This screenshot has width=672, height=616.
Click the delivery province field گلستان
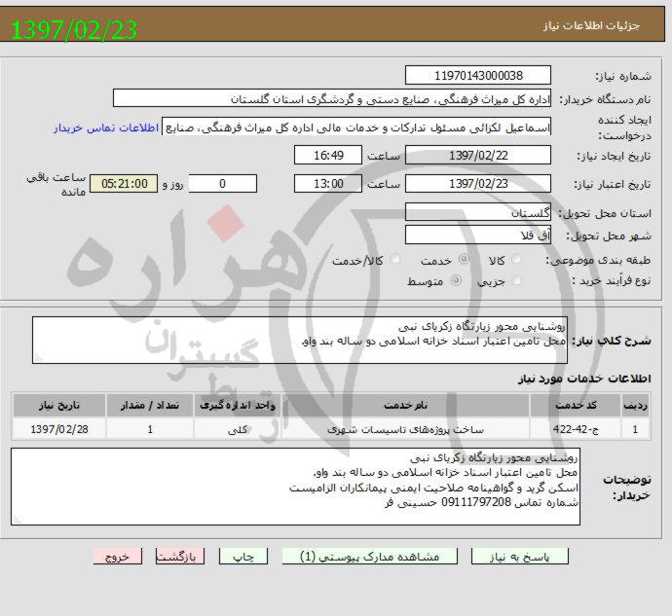pyautogui.click(x=478, y=212)
